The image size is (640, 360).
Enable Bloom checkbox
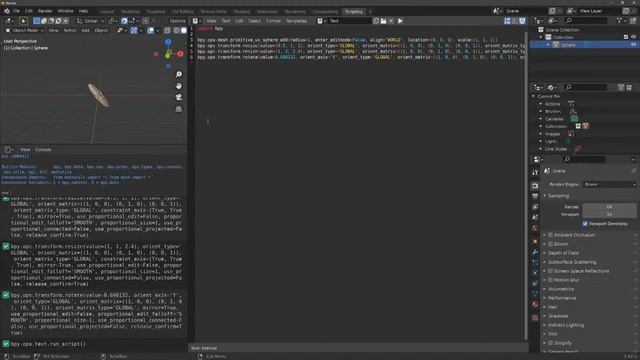[x=550, y=244]
